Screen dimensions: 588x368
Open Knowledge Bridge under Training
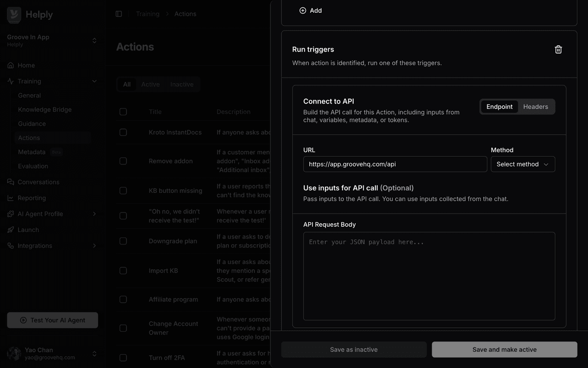click(45, 110)
